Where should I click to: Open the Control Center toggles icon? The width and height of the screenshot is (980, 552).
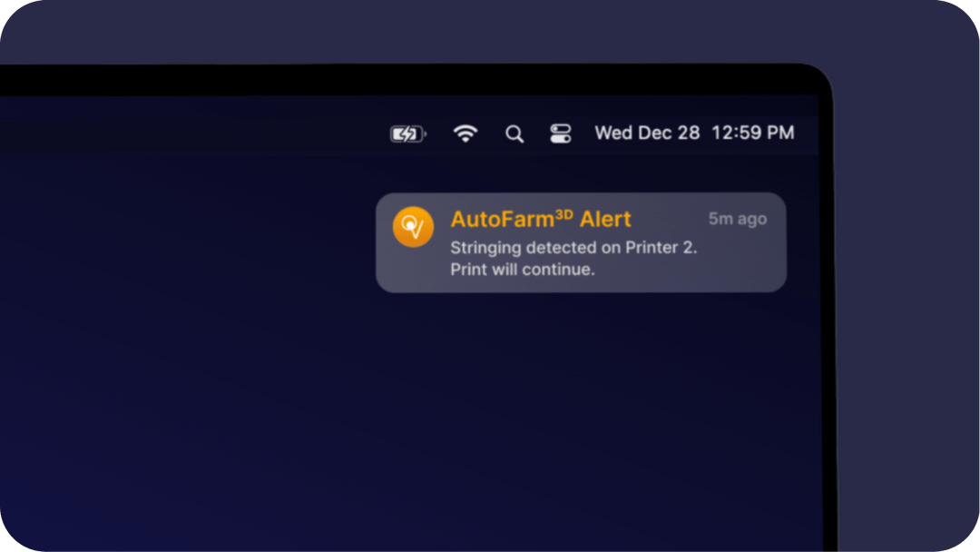pyautogui.click(x=561, y=133)
